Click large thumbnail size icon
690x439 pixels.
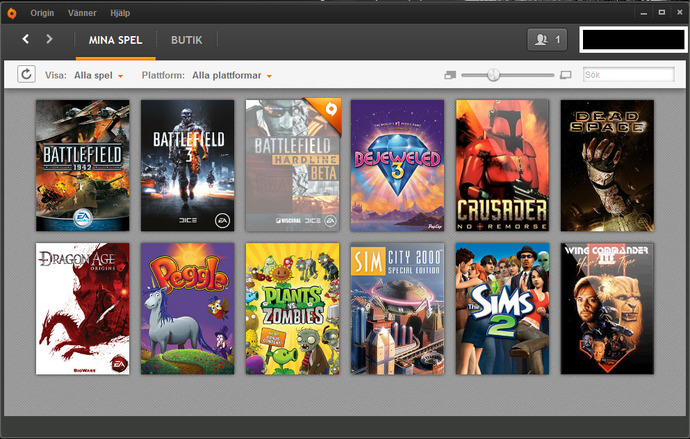click(565, 75)
